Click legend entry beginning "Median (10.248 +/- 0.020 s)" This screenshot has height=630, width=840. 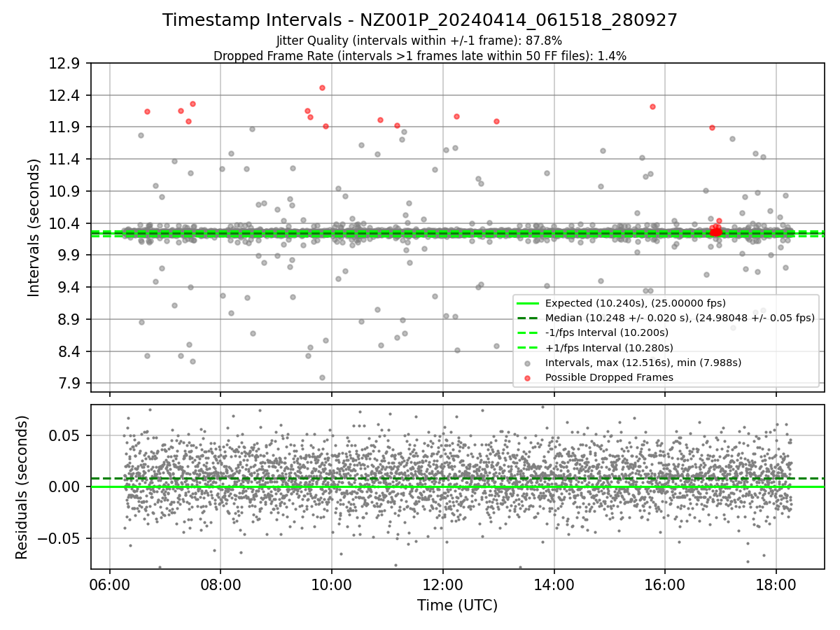[x=680, y=318]
